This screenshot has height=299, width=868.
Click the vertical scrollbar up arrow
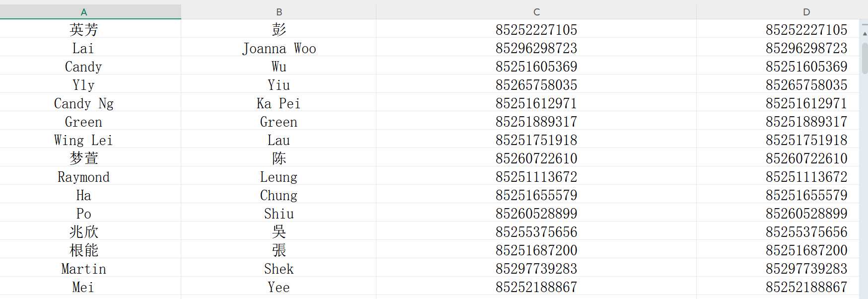[865, 33]
